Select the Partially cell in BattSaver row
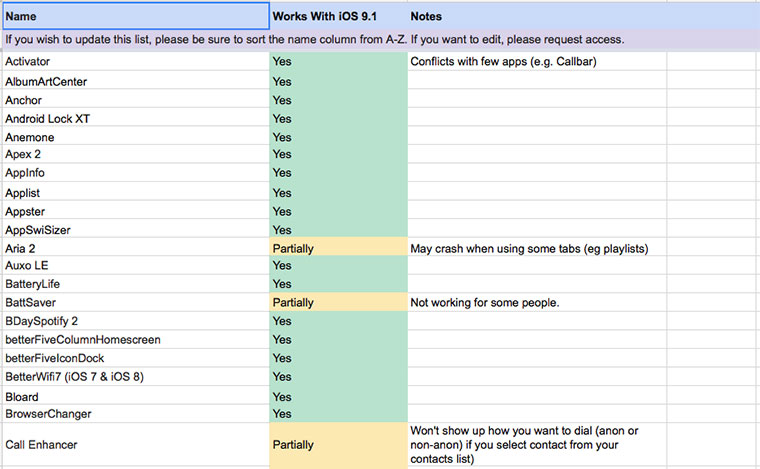This screenshot has height=469, width=760. tap(338, 302)
